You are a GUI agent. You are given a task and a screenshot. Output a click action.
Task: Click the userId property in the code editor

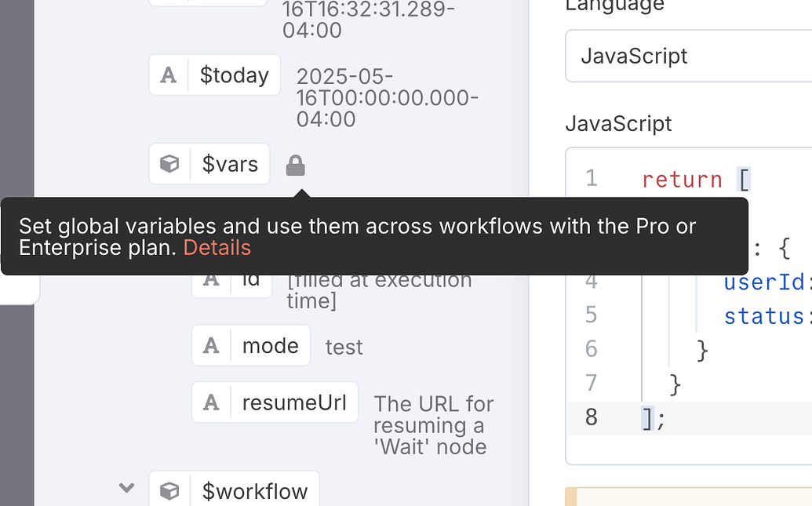[764, 282]
